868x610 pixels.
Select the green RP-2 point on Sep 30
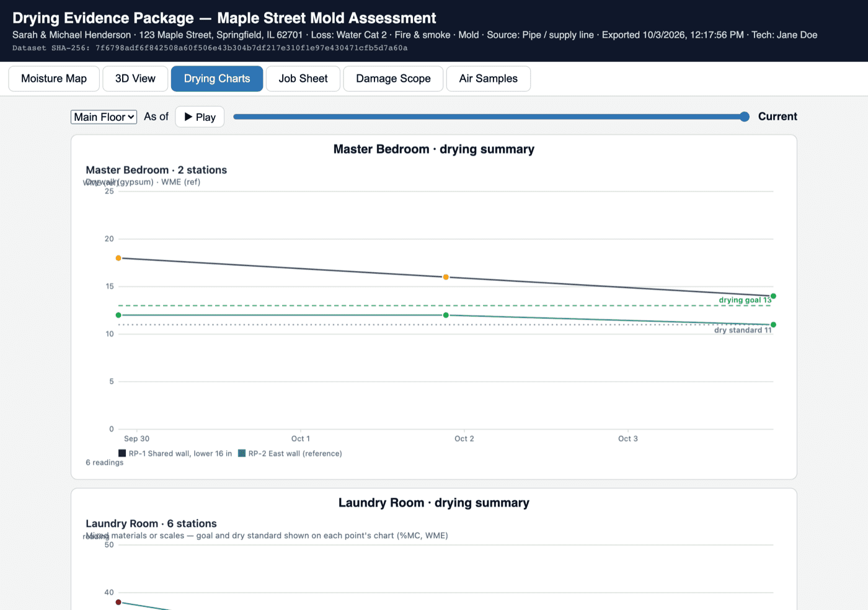118,315
